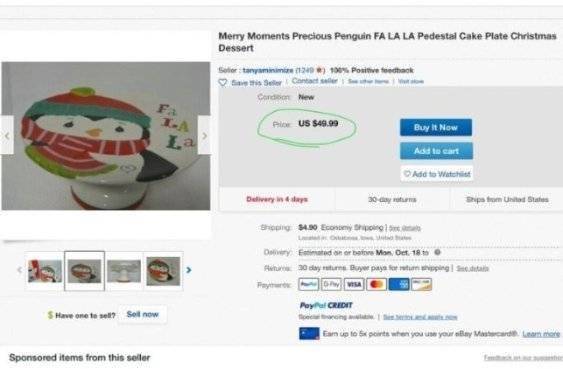Screen dimensions: 563x369
Task: Select the Mastercard payment icon
Action: 376,284
